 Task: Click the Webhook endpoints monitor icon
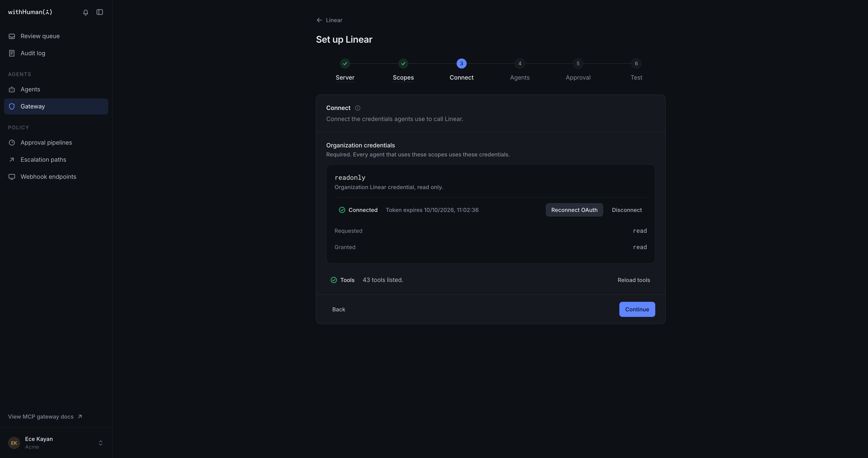(12, 177)
